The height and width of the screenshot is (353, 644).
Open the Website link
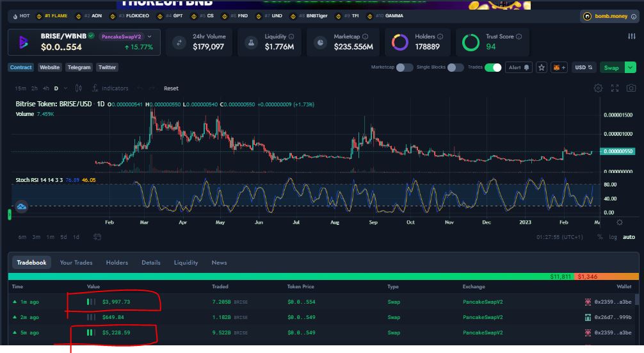click(x=49, y=67)
